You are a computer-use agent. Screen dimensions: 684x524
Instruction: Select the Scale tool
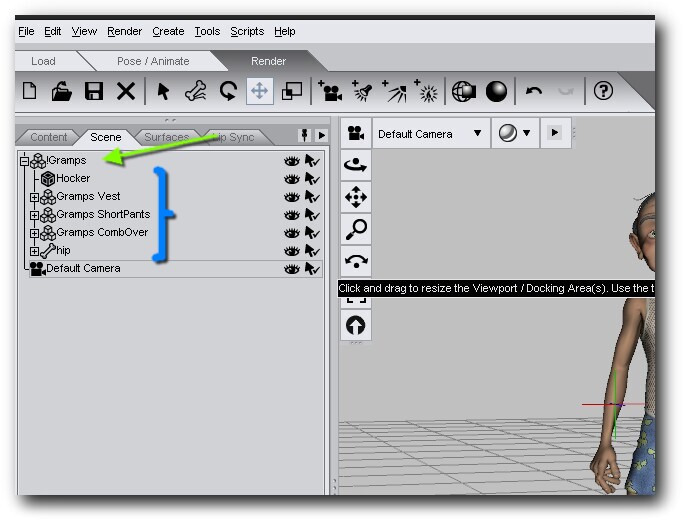292,92
